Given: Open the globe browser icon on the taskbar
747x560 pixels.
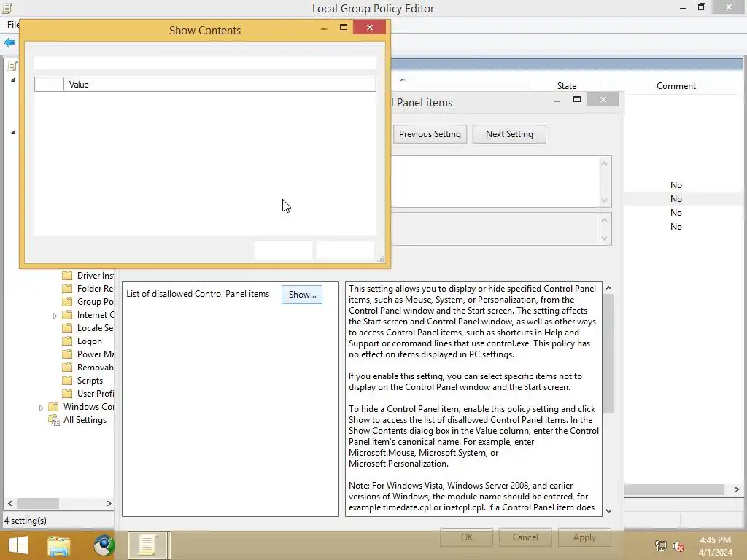Looking at the screenshot, I should tap(104, 545).
